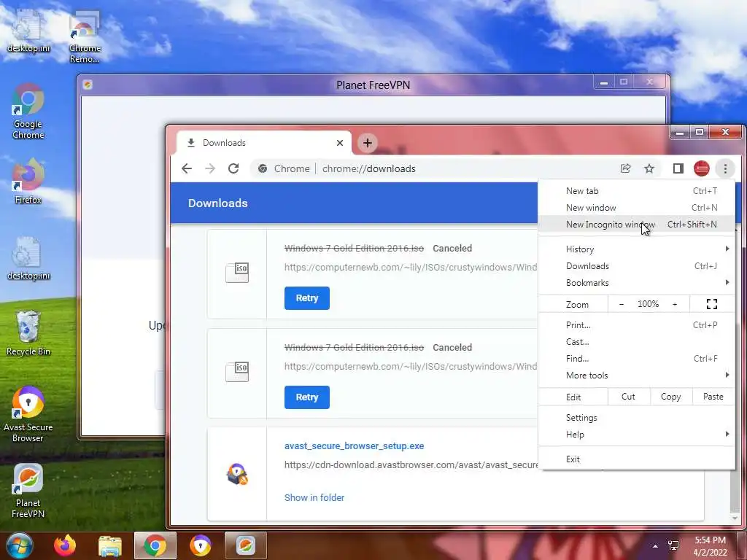Click the fullscreen icon in Zoom row

[x=712, y=304]
